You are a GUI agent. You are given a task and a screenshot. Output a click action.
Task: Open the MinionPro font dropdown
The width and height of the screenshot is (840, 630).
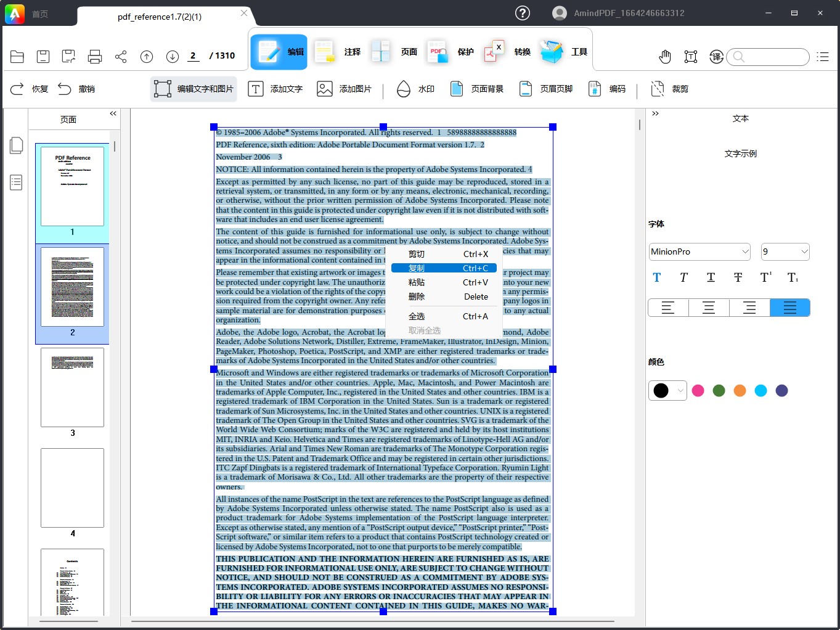tap(699, 252)
